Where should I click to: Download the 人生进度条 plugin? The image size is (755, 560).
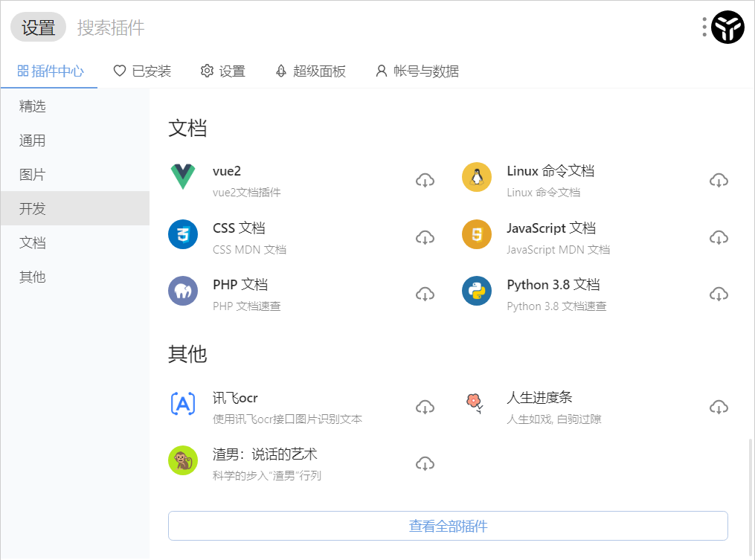719,408
